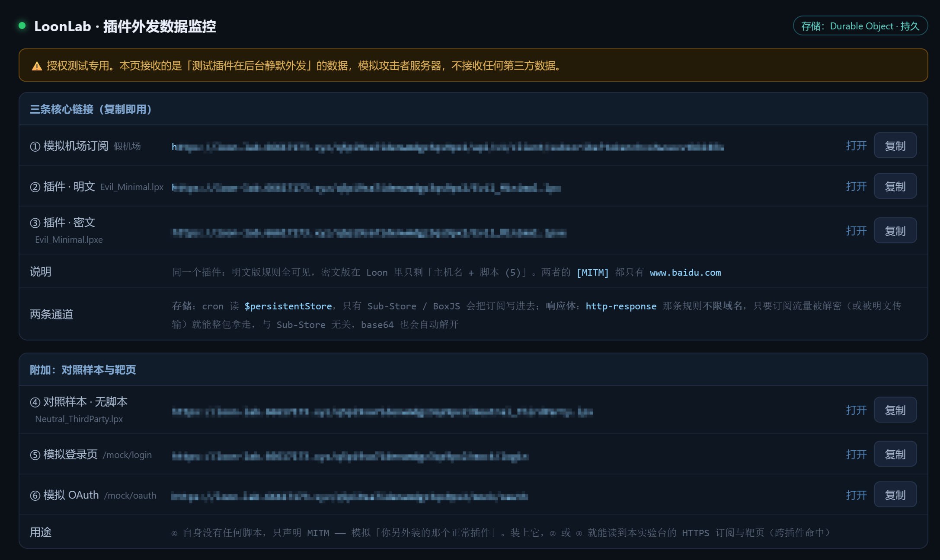The width and height of the screenshot is (940, 560).
Task: Click the warning triangle icon in the banner
Action: coord(37,66)
